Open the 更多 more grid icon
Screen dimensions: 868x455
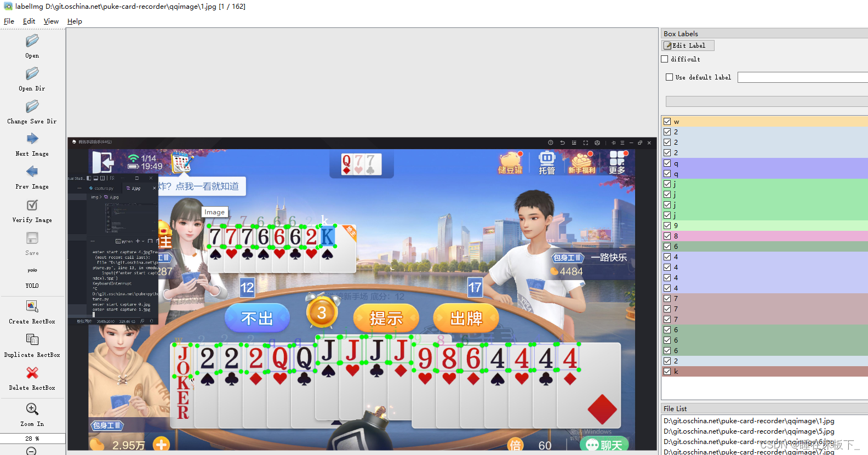[617, 163]
